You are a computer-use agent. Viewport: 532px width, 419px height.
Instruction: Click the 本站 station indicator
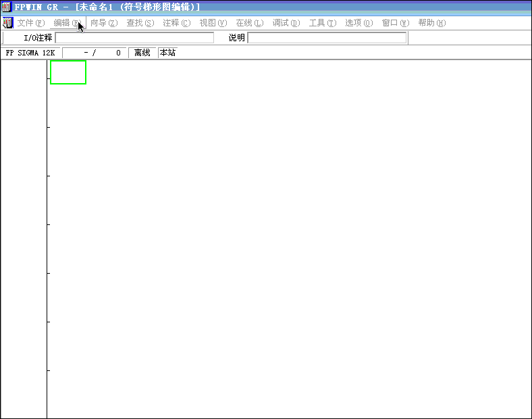167,53
